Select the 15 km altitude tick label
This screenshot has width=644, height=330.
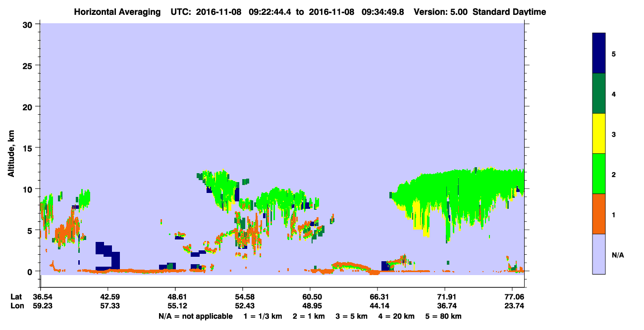(x=28, y=148)
